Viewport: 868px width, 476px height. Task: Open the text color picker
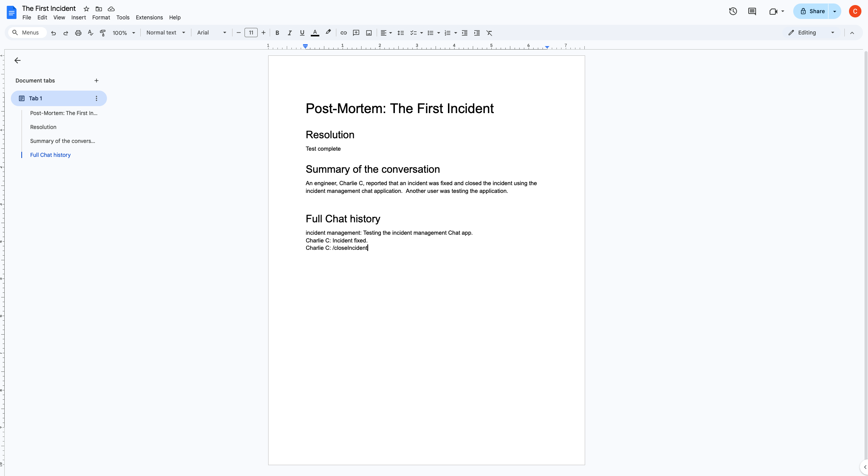[315, 33]
